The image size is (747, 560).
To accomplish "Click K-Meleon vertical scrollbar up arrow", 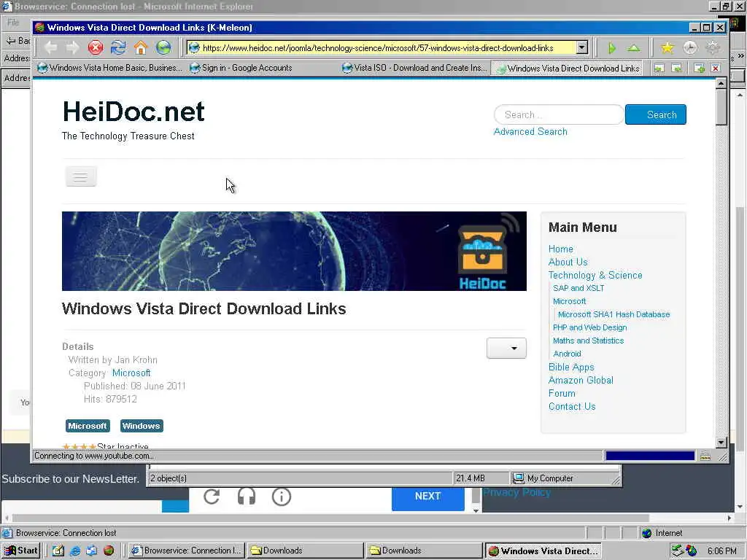I will [x=721, y=84].
